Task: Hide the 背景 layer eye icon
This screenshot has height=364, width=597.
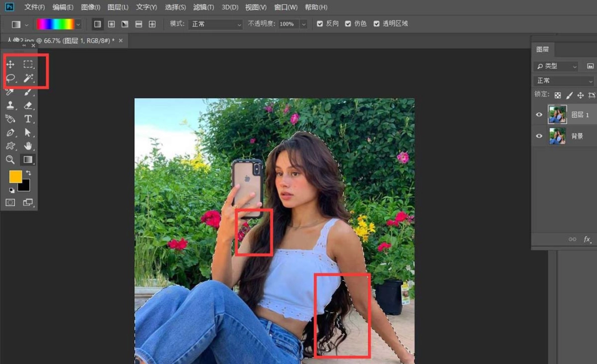Action: point(539,136)
